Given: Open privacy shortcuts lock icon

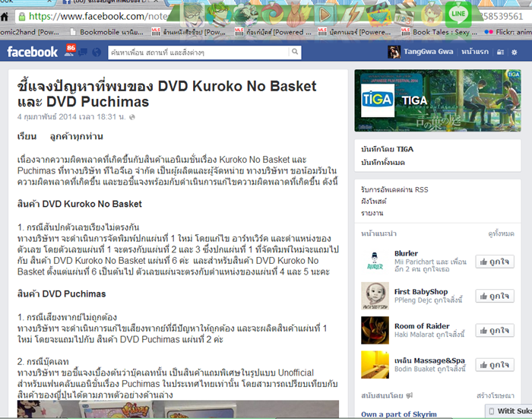Looking at the screenshot, I should pos(500,52).
